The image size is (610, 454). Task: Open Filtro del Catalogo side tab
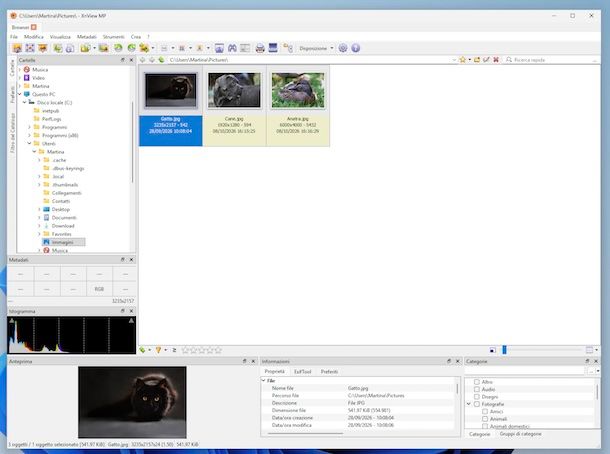12,133
